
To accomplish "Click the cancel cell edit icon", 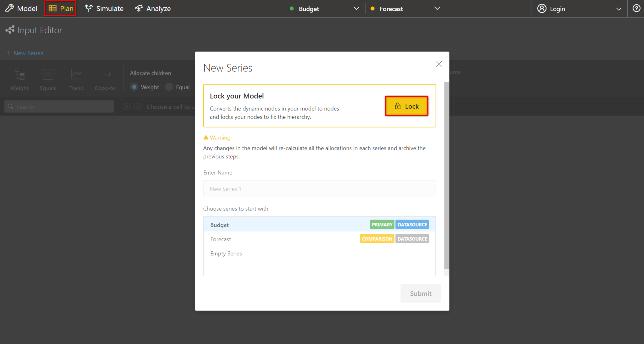I will (126, 106).
